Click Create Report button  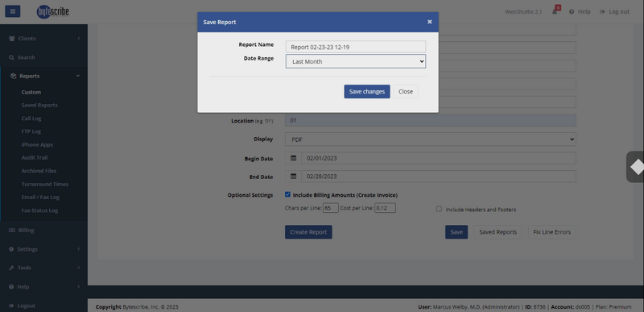[x=308, y=232]
